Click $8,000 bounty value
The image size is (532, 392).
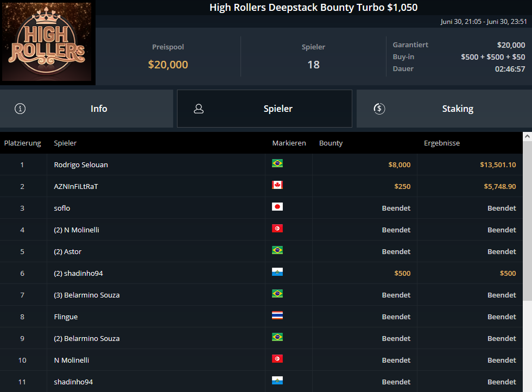tap(400, 165)
